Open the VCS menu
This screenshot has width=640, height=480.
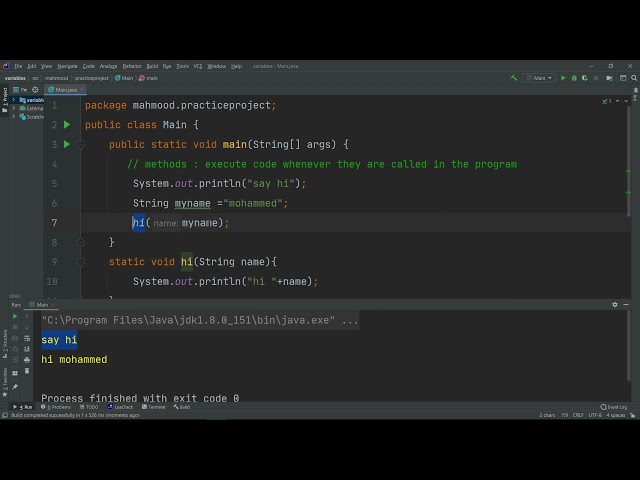coord(198,66)
